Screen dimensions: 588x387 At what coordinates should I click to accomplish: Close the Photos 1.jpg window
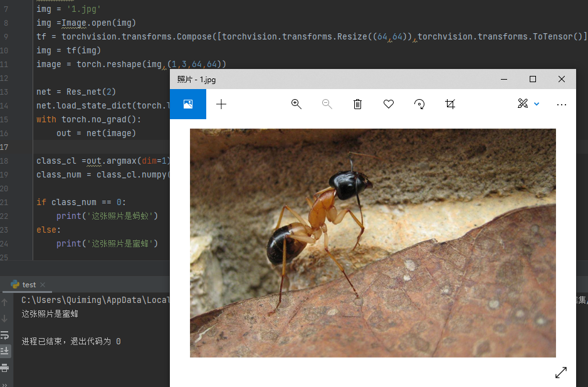pyautogui.click(x=562, y=79)
